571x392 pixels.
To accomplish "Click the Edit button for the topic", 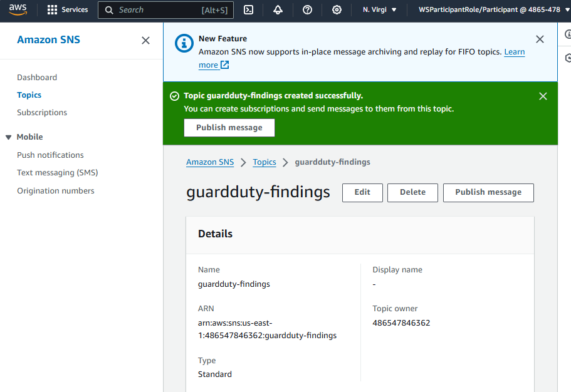I will click(362, 192).
